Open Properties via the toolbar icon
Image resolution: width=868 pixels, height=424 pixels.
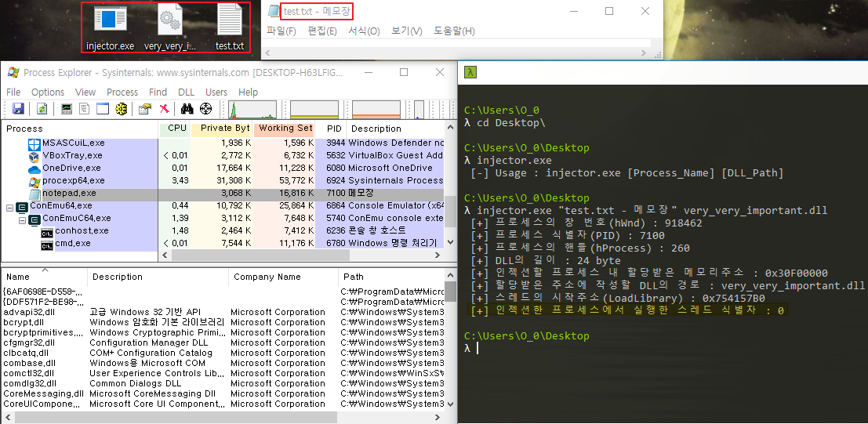pos(145,108)
